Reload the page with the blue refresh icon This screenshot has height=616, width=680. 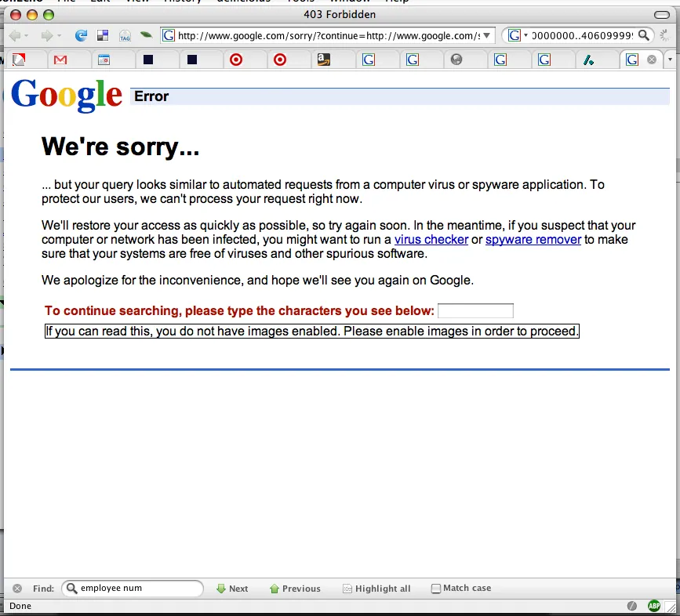click(x=81, y=35)
